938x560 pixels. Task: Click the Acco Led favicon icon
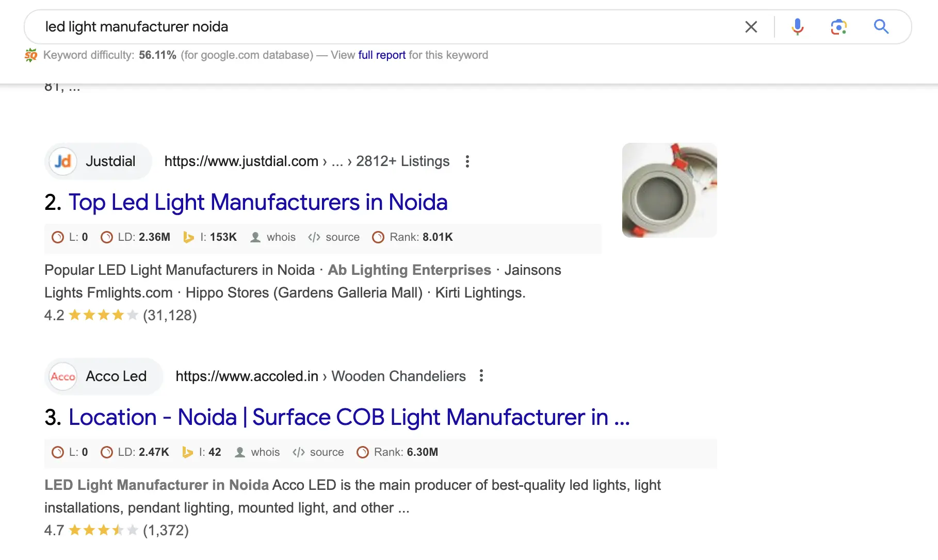(63, 376)
